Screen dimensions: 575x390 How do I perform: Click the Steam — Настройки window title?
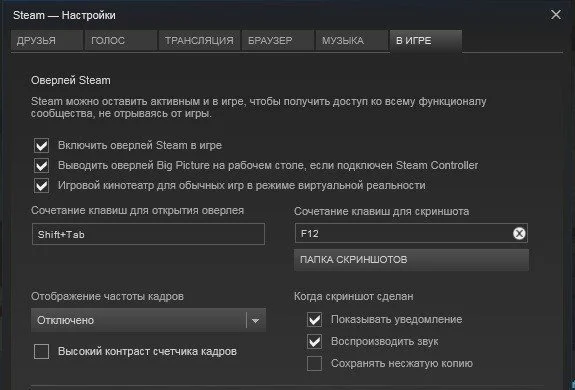[64, 15]
